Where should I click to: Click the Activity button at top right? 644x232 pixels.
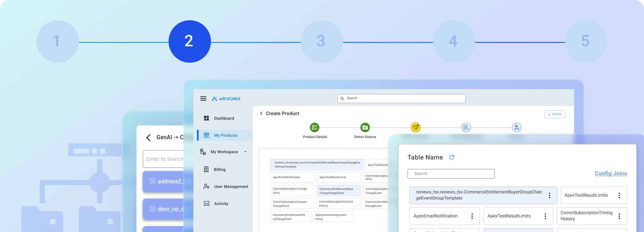[555, 114]
